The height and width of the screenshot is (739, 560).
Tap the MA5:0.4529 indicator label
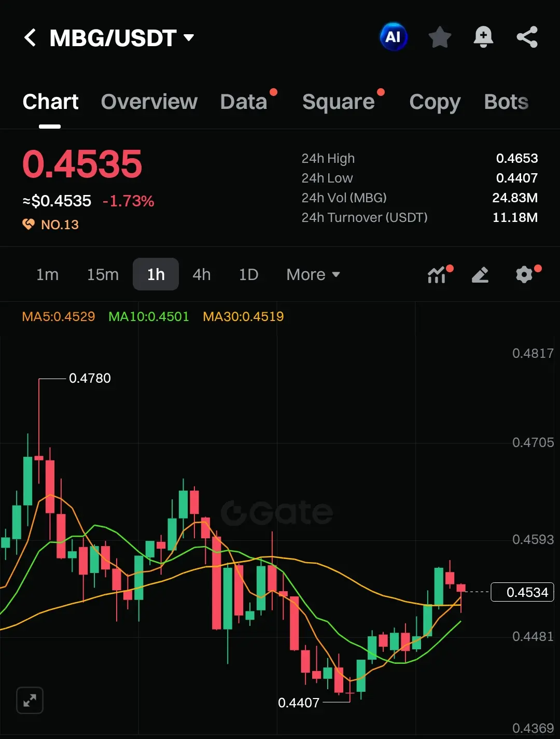coord(59,316)
